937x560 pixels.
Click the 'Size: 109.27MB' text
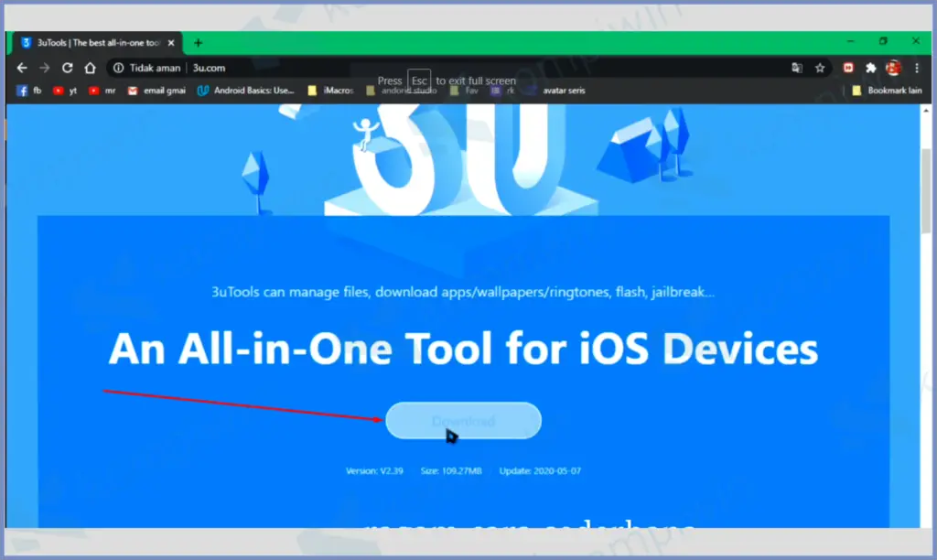[450, 471]
